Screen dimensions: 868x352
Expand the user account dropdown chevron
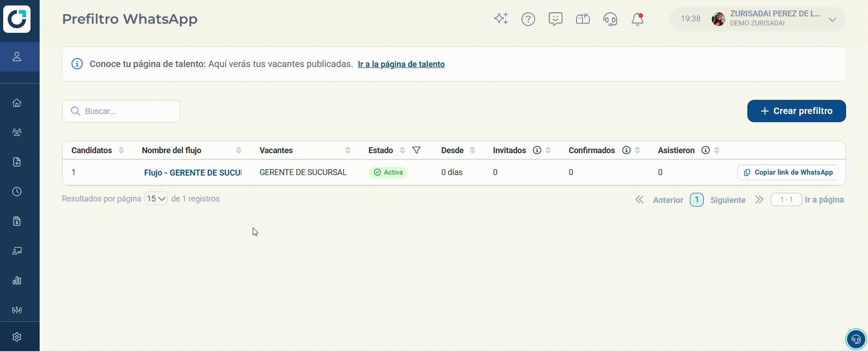click(x=832, y=19)
